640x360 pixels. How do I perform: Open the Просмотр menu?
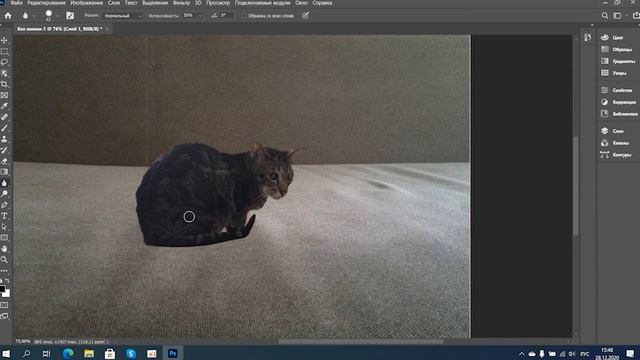218,3
